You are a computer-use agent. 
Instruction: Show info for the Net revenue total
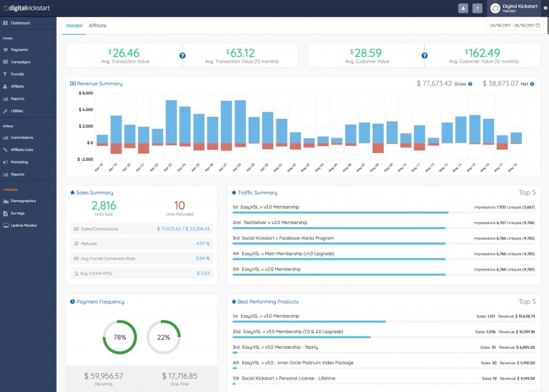[533, 84]
